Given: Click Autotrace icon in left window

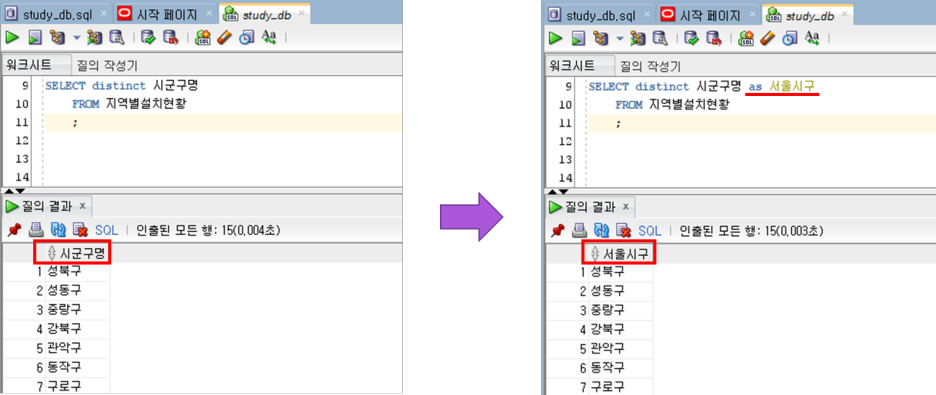Looking at the screenshot, I should pos(94,38).
